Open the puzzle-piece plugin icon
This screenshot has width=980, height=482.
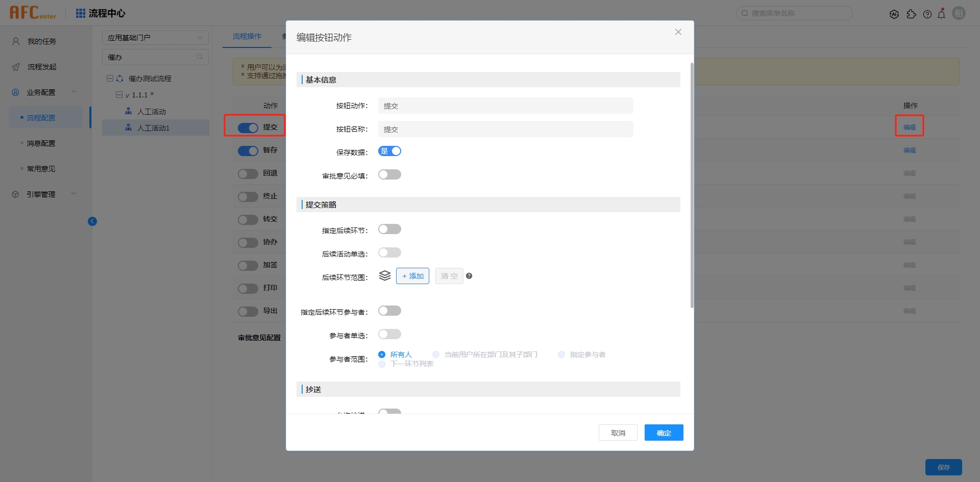tap(911, 14)
